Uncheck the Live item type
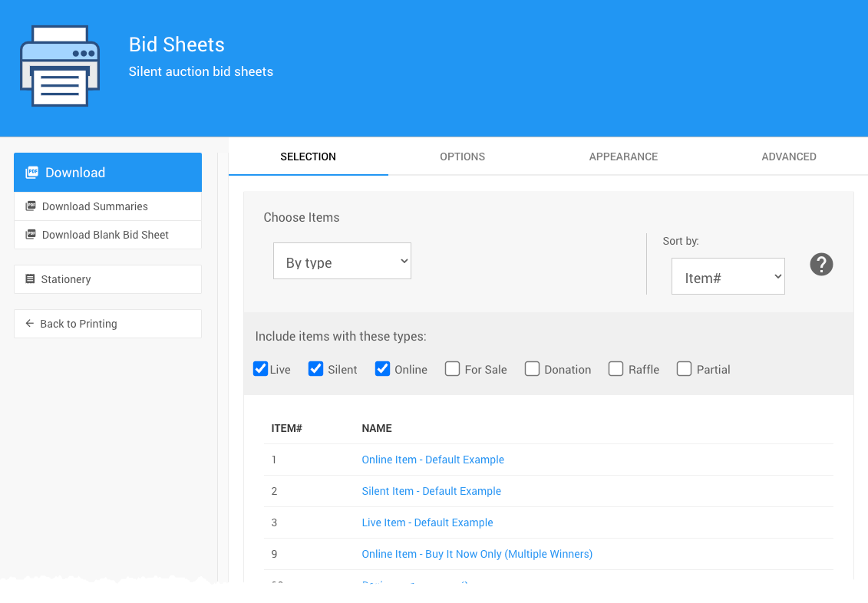868x603 pixels. [260, 369]
